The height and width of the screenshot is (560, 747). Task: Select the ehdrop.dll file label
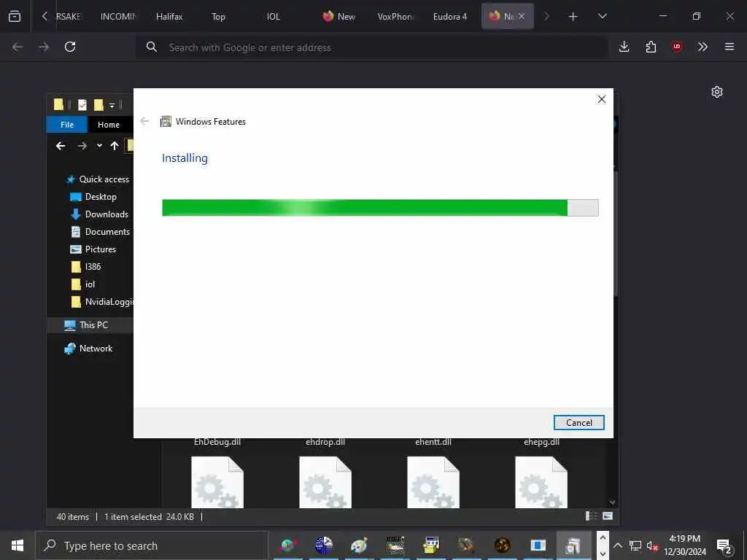pyautogui.click(x=325, y=443)
